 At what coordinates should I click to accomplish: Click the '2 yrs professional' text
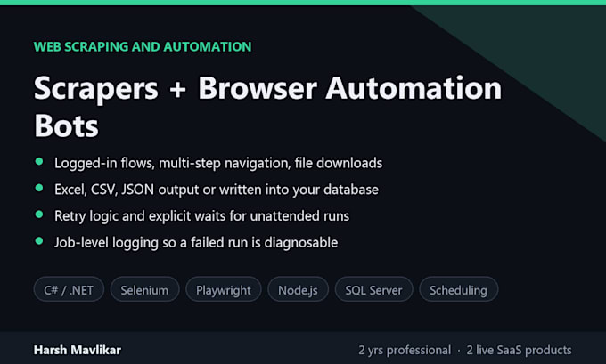click(405, 350)
